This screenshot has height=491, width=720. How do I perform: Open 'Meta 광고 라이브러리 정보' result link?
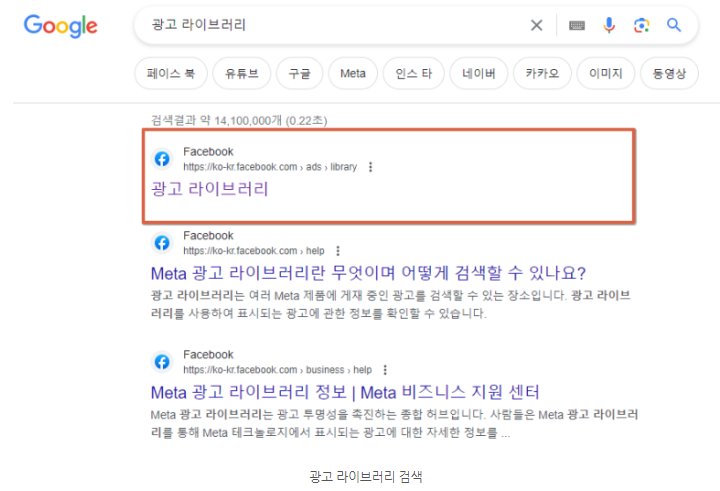click(x=345, y=392)
